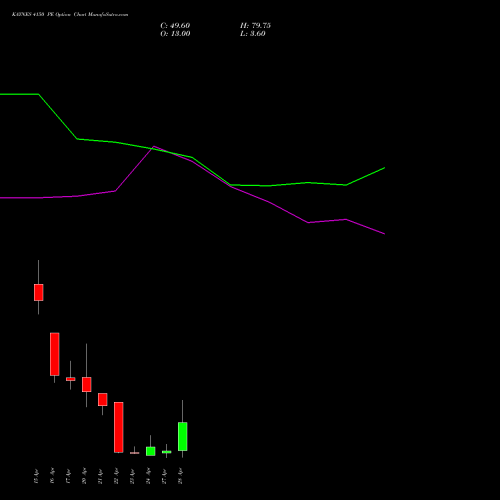Click the 21 Apr red candlestick
The width and height of the screenshot is (500, 500).
103,399
